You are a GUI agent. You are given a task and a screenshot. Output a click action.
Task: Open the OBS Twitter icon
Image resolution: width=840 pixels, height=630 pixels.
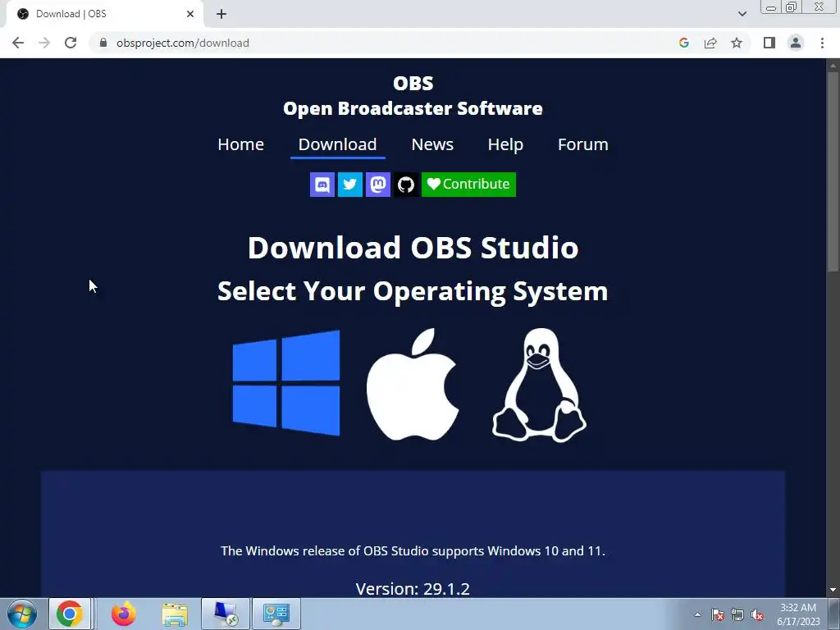click(349, 185)
